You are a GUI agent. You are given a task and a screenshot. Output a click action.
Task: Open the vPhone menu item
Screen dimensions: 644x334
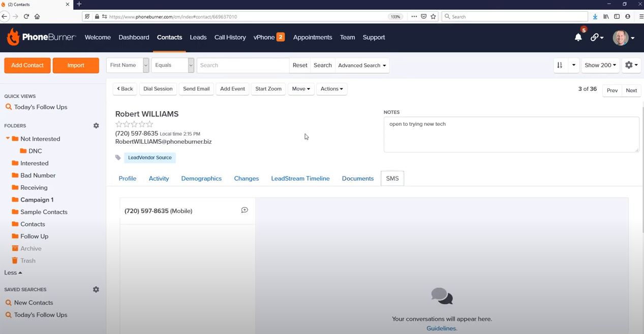(x=269, y=38)
